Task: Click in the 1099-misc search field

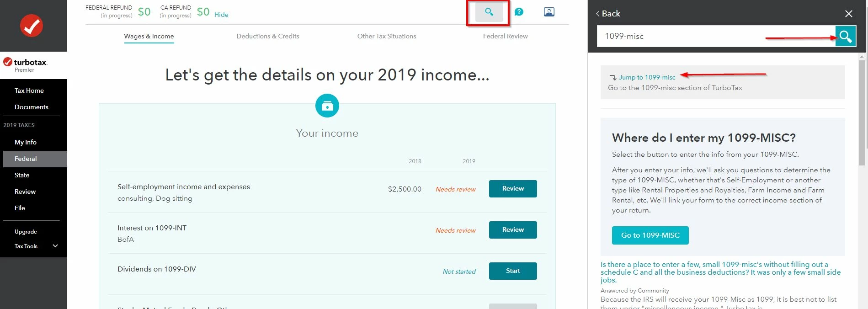Action: [x=716, y=36]
